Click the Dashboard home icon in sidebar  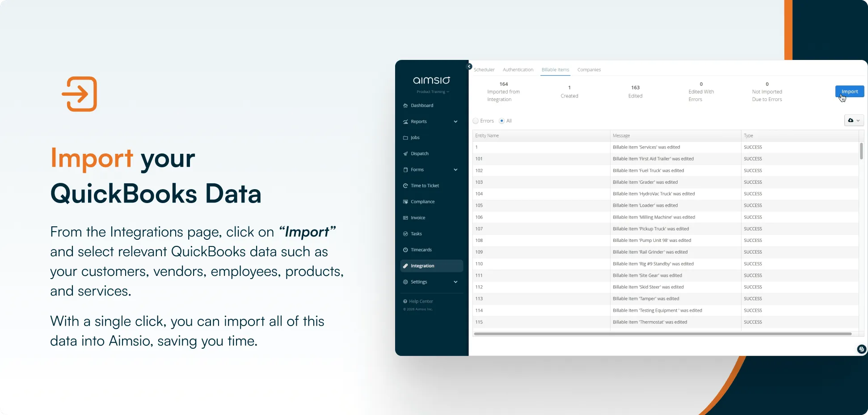pyautogui.click(x=405, y=106)
